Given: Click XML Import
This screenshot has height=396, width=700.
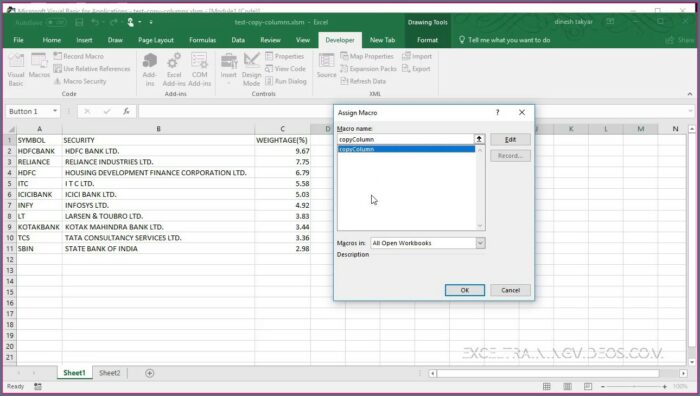Looking at the screenshot, I should point(417,56).
